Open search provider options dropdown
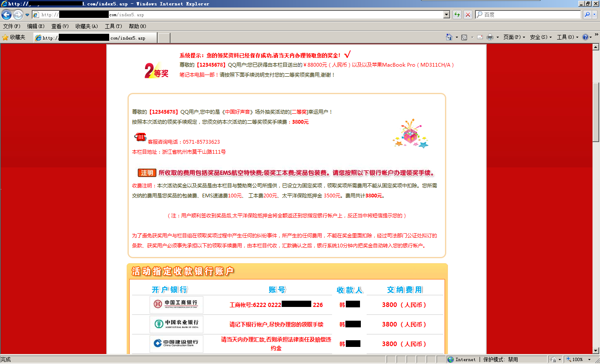The image size is (600, 364). [x=595, y=15]
